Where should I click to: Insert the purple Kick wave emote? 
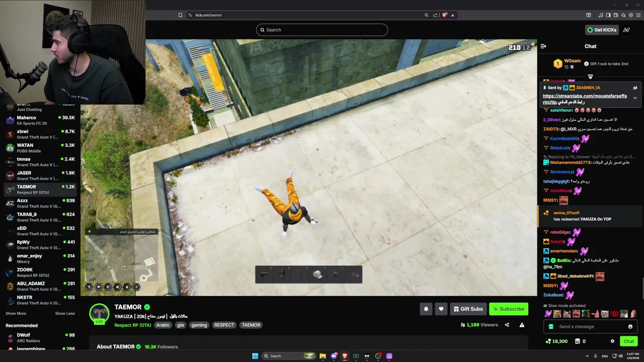pyautogui.click(x=548, y=314)
